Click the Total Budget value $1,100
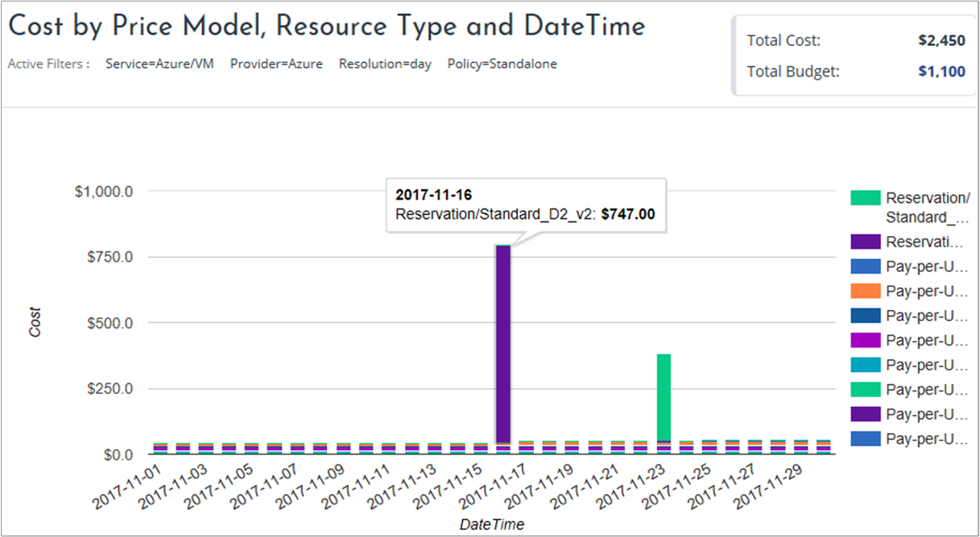Image resolution: width=980 pixels, height=537 pixels. coord(941,72)
